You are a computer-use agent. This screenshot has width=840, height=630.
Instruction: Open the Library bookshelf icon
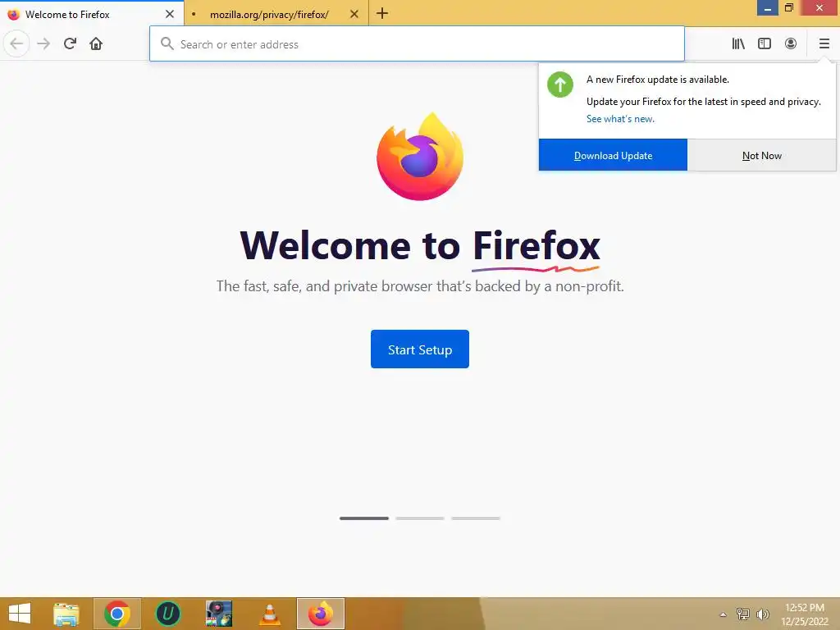tap(738, 44)
